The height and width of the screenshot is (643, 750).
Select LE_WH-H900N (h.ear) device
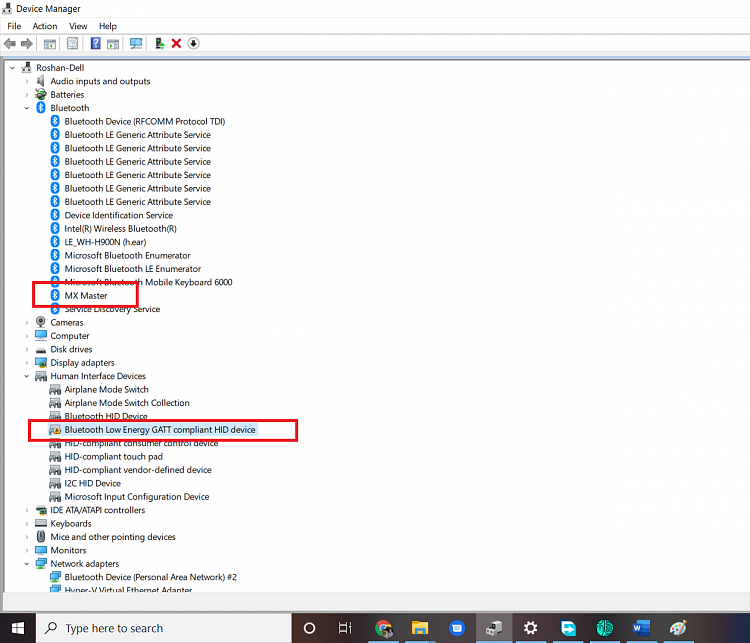(105, 242)
